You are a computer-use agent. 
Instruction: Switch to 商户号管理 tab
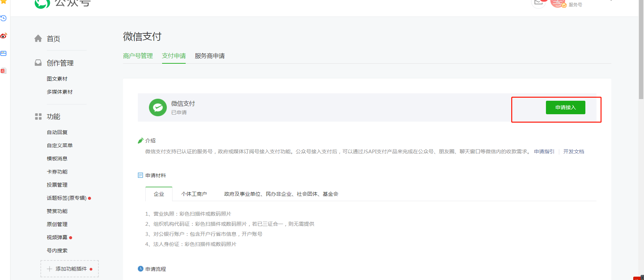138,56
